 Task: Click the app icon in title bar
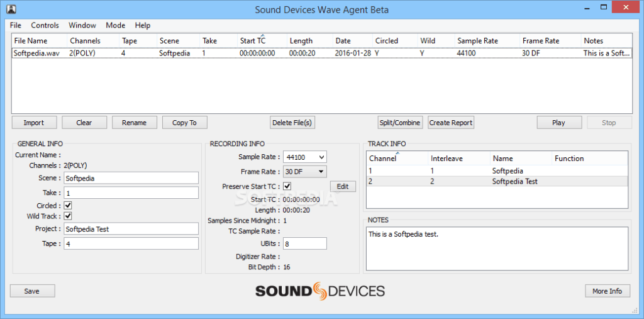pyautogui.click(x=11, y=9)
